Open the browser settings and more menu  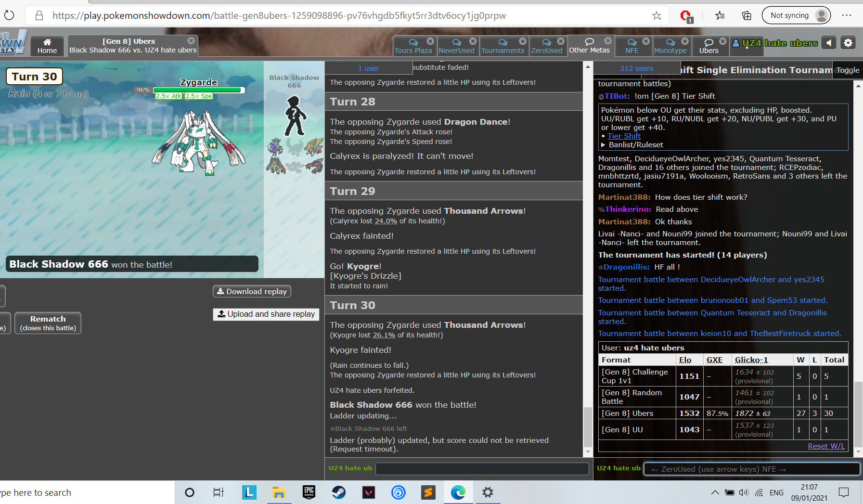click(847, 15)
